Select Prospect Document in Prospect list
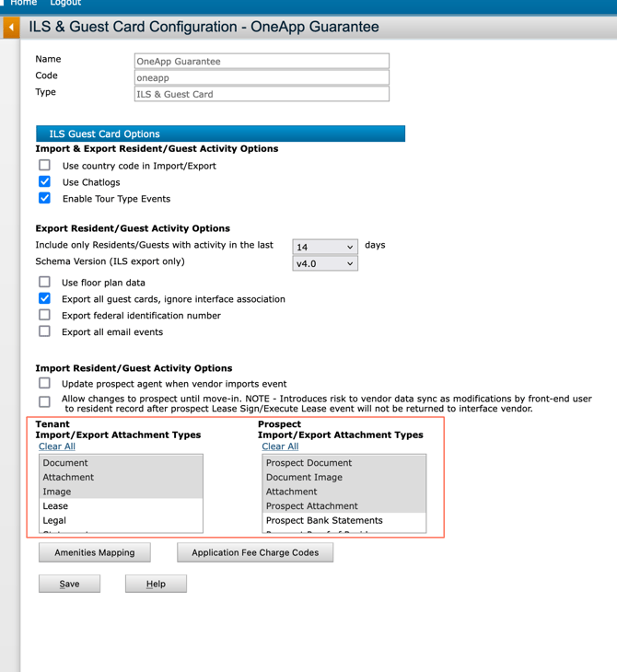The image size is (617, 672). pyautogui.click(x=344, y=462)
